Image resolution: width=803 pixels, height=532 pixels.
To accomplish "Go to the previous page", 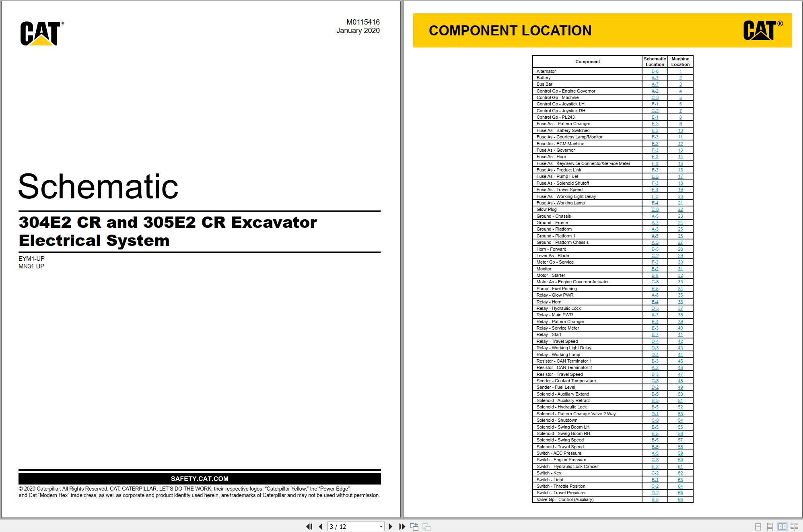I will 321,526.
